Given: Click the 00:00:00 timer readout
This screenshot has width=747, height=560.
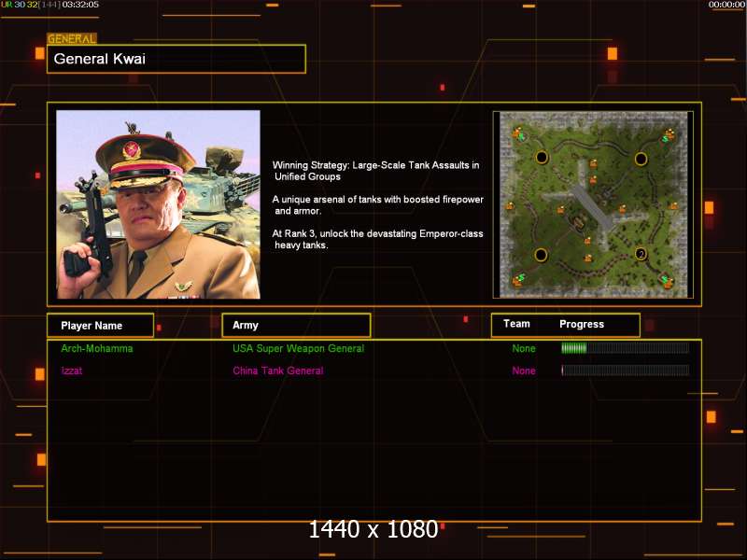Looking at the screenshot, I should (726, 5).
